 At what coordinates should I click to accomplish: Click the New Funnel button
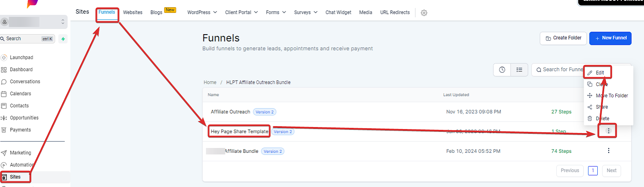(610, 38)
